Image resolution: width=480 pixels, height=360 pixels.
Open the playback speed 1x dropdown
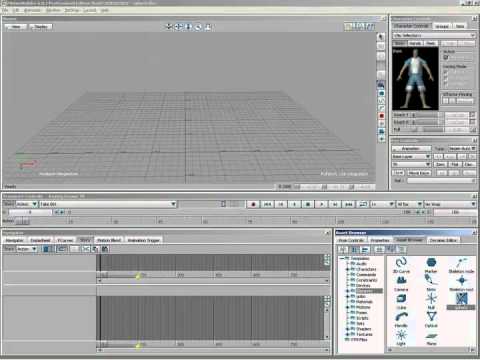[383, 204]
